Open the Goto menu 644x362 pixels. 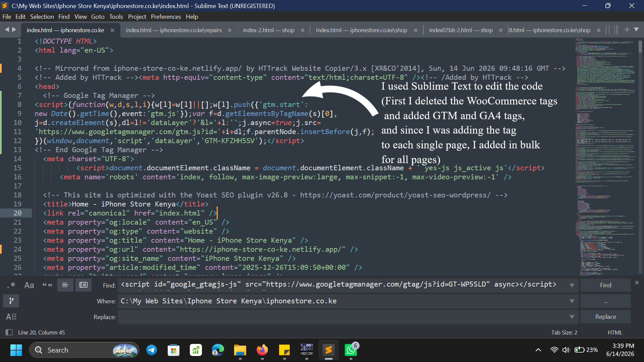(x=98, y=16)
